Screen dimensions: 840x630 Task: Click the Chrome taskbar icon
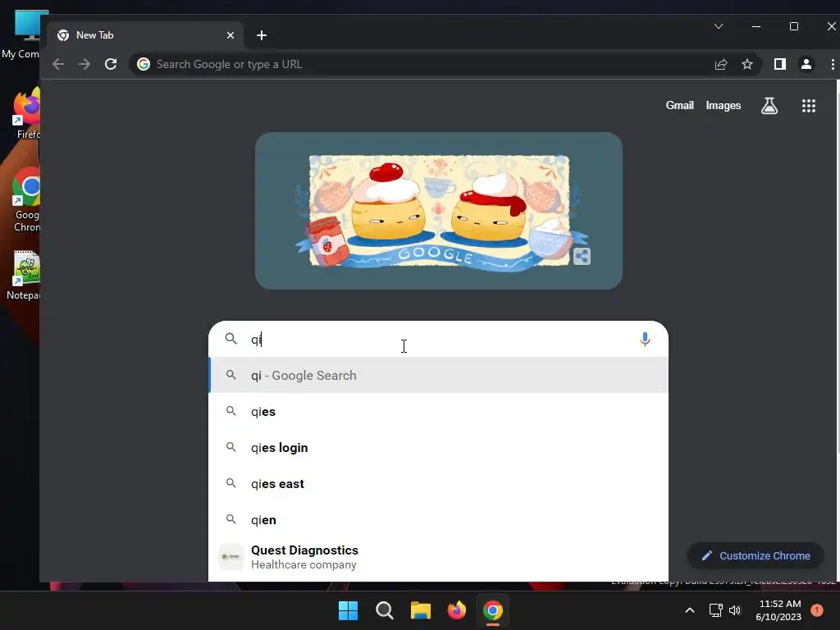492,610
